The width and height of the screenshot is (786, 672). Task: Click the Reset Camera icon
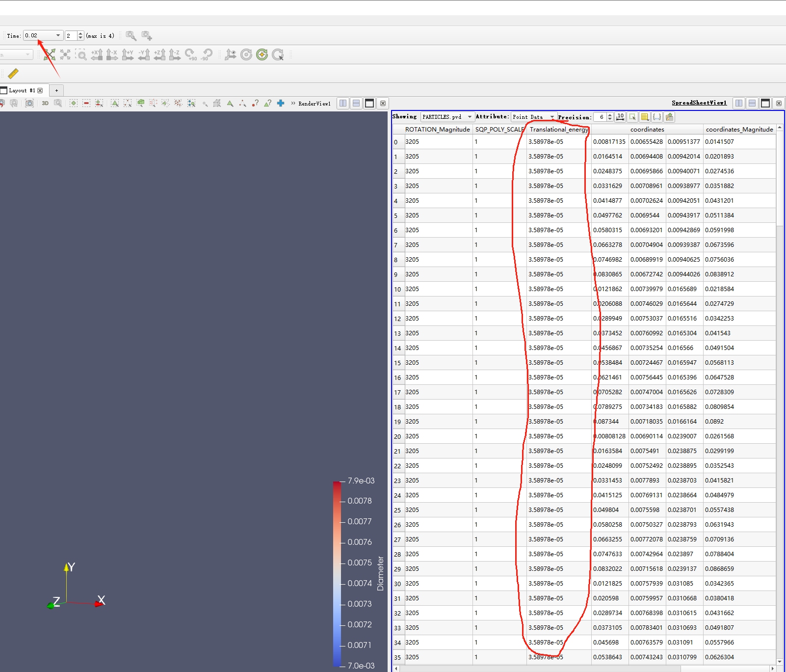(x=49, y=54)
